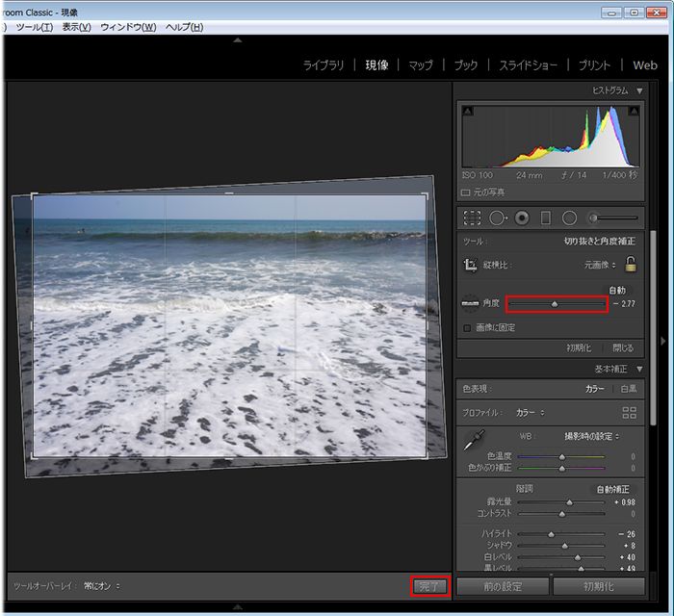674x616 pixels.
Task: Click the crop frame top-right corner handle
Action: pyautogui.click(x=426, y=196)
